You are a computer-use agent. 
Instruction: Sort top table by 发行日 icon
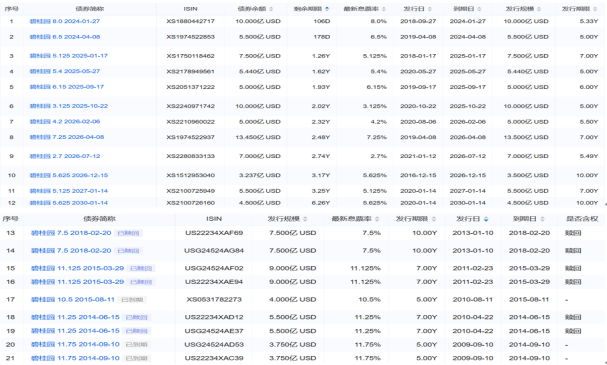tap(430, 9)
